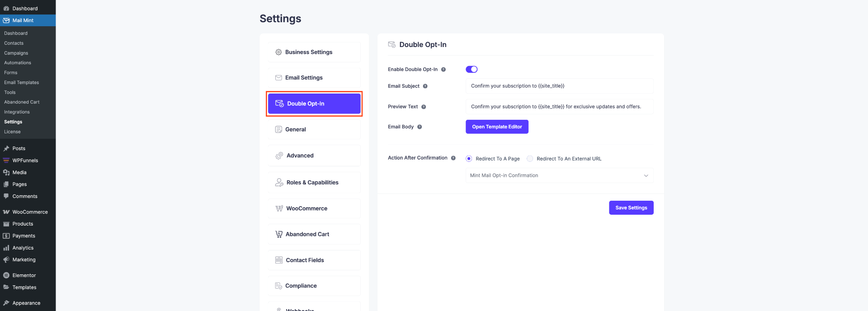Open Forms in Mail Mint submenu
The width and height of the screenshot is (868, 311).
click(x=11, y=73)
